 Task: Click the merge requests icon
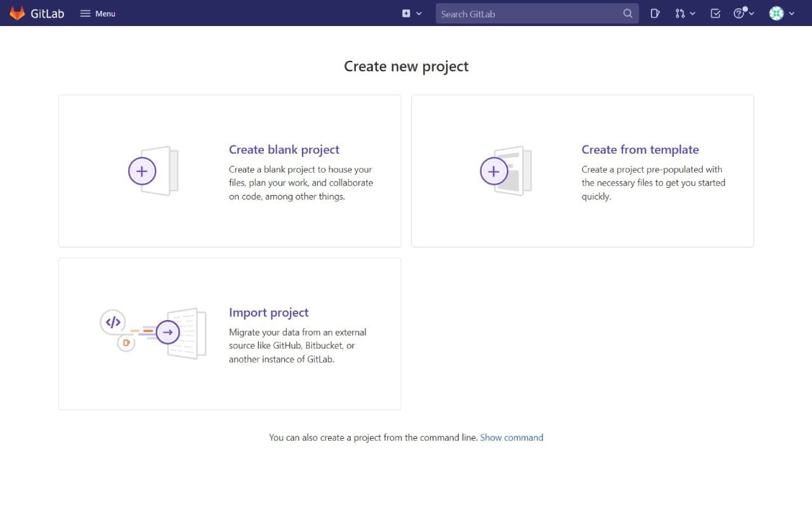point(679,13)
